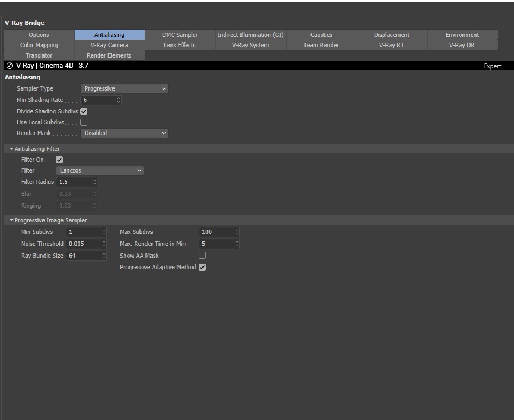The height and width of the screenshot is (420, 514).
Task: Disable Progressive Adaptive Method checkbox
Action: 202,268
